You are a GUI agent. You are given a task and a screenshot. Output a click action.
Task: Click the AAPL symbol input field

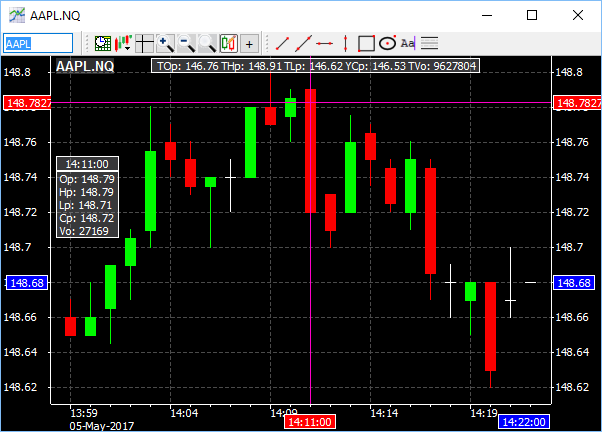(x=38, y=43)
